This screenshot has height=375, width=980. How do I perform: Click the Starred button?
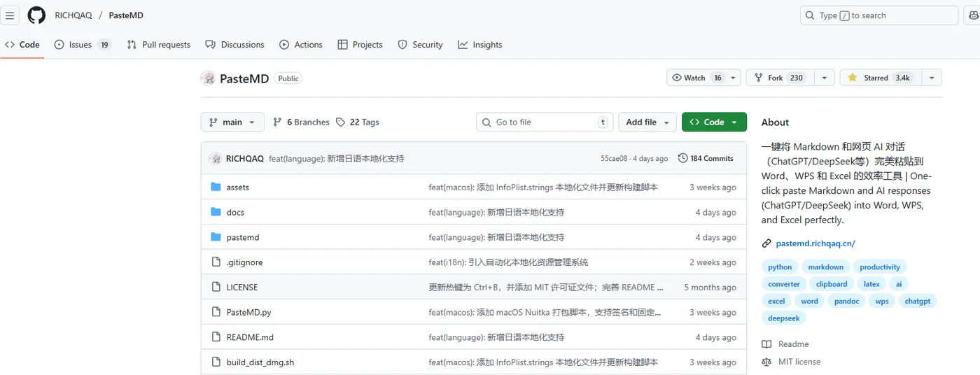(x=881, y=78)
